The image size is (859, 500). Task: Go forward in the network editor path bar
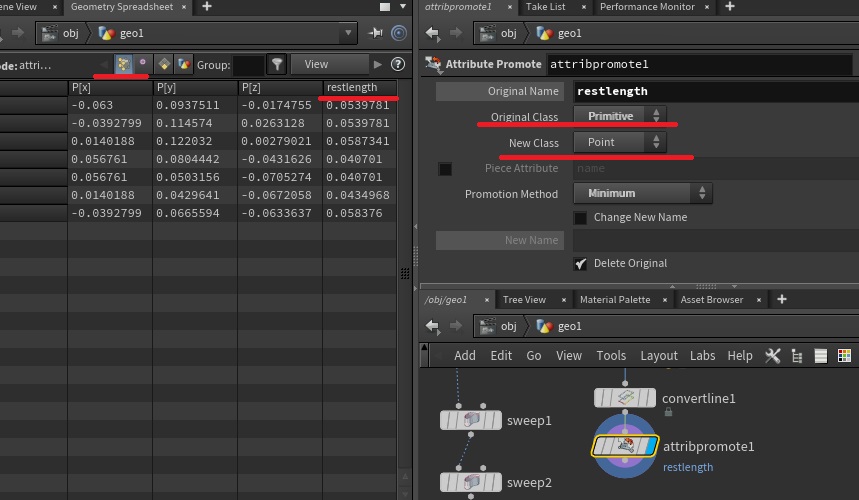coord(456,326)
